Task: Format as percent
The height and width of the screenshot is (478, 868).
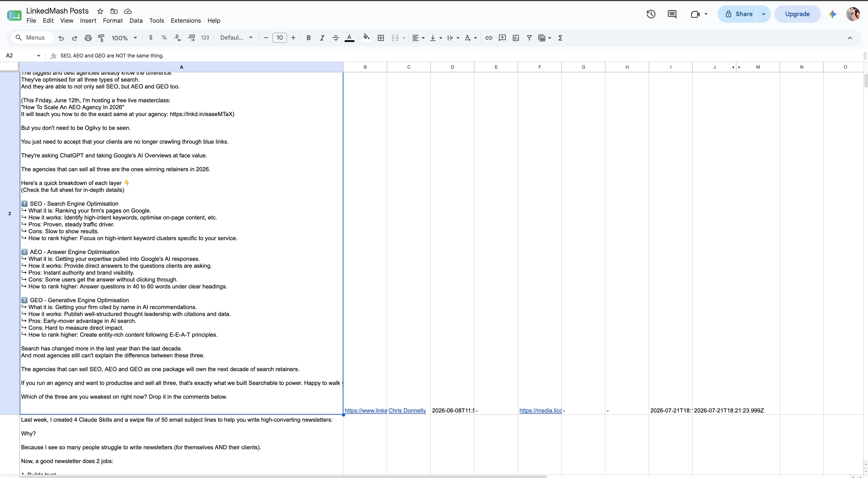Action: (164, 38)
